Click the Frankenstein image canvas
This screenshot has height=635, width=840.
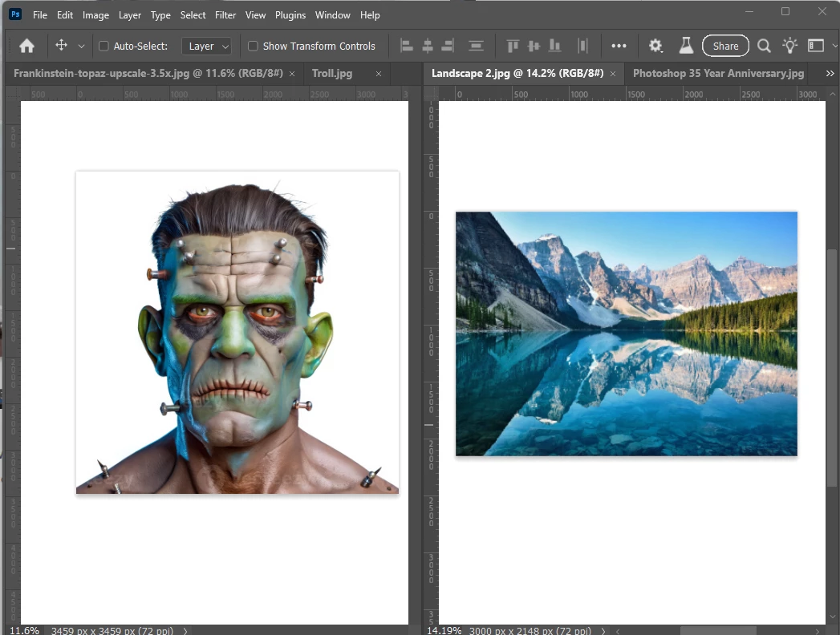[x=237, y=333]
